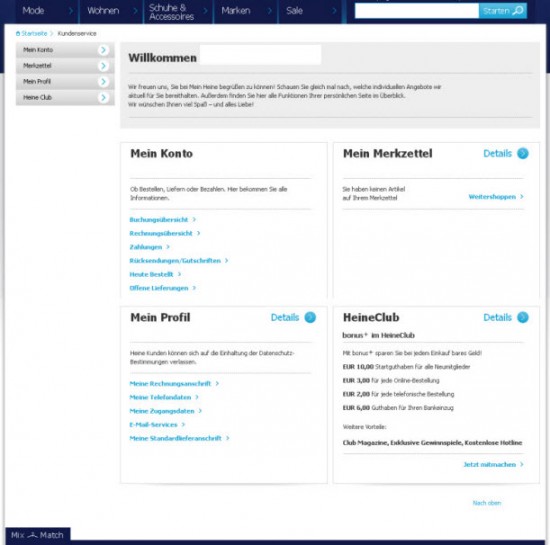Click the blue Details arrow icon in Mein Profil
The image size is (550, 545).
pos(310,317)
